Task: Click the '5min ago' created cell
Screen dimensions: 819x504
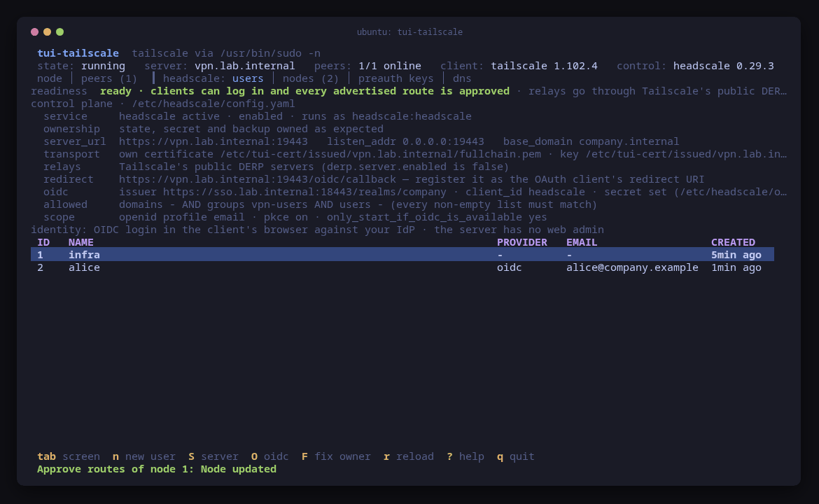Action: (x=736, y=255)
